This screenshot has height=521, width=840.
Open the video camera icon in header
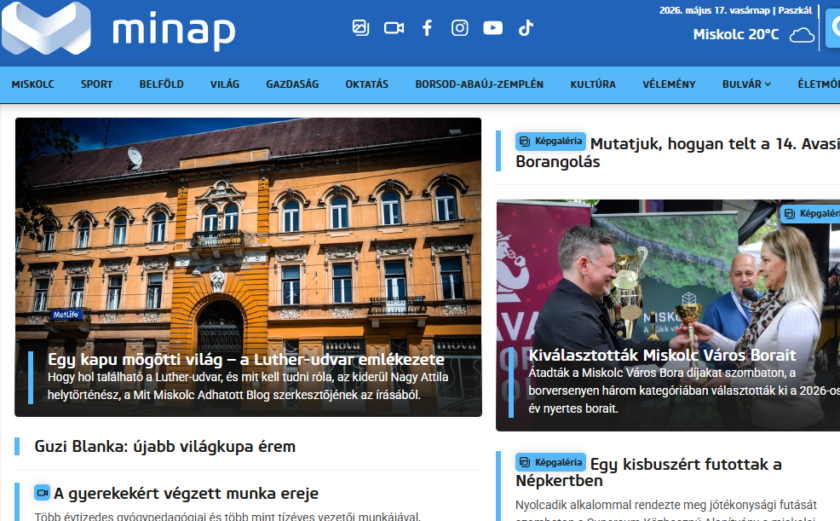pos(394,28)
